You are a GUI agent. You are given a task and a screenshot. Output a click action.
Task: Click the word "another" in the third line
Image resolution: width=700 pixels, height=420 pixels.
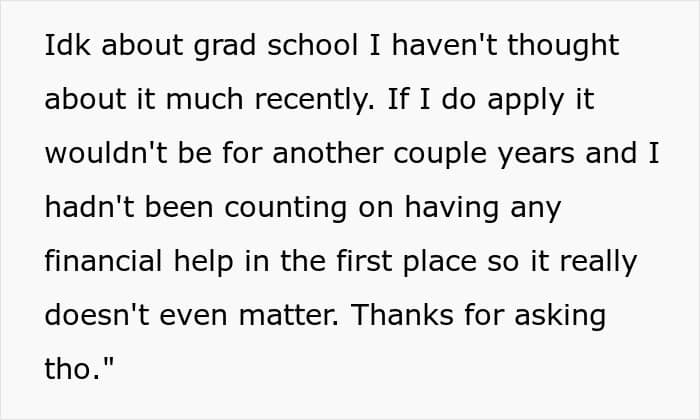click(328, 153)
